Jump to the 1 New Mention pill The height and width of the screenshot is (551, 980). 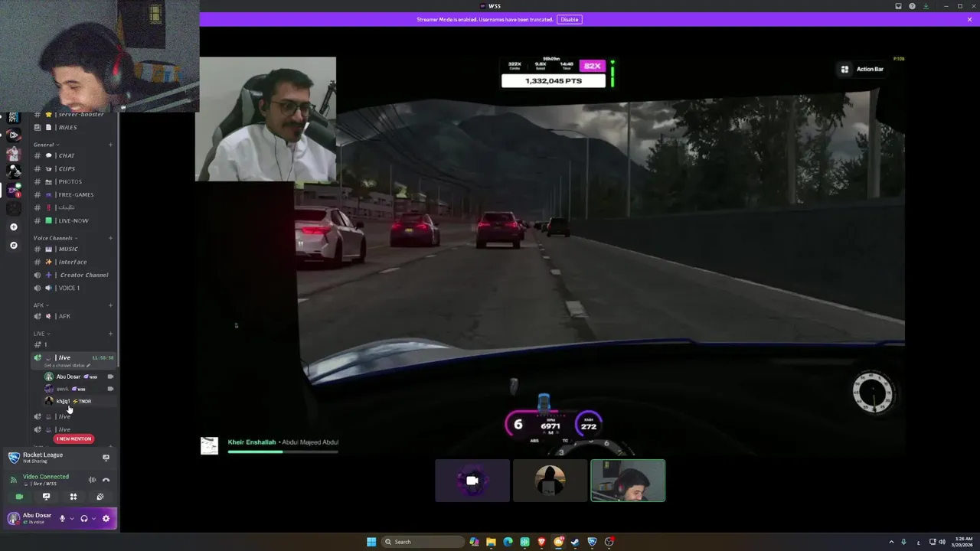pyautogui.click(x=74, y=439)
